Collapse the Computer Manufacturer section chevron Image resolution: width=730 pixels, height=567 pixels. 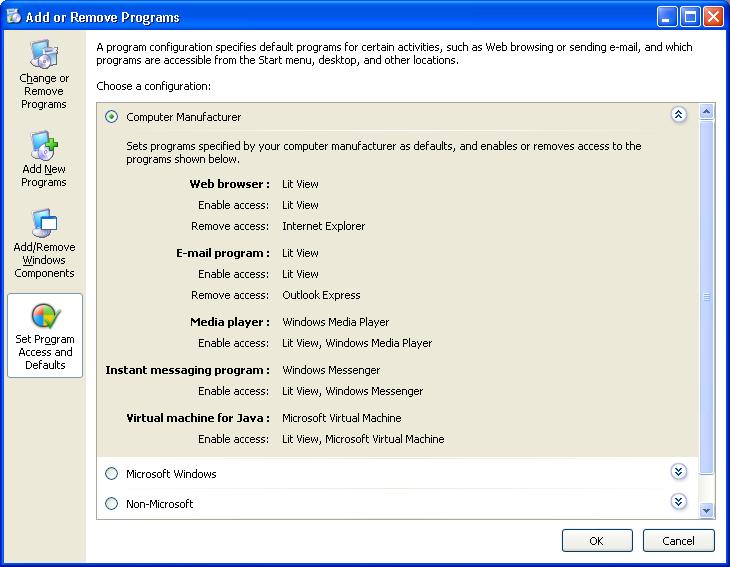tap(678, 115)
